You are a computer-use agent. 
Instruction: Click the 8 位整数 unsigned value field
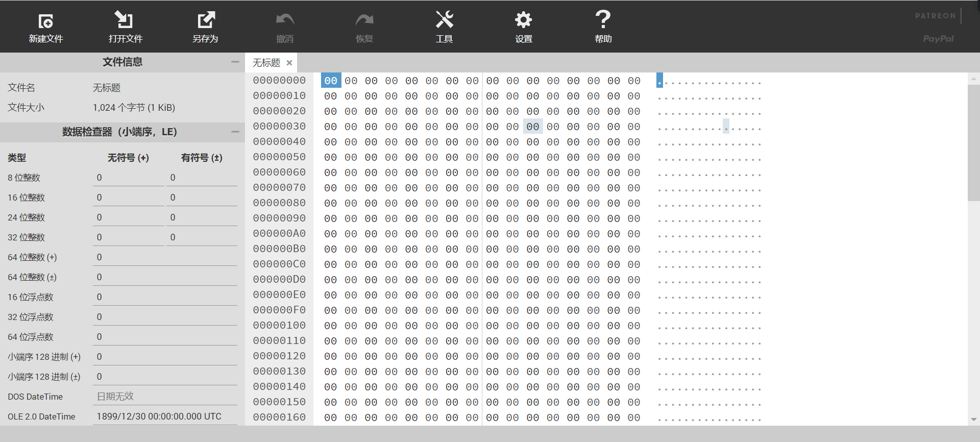pos(129,178)
